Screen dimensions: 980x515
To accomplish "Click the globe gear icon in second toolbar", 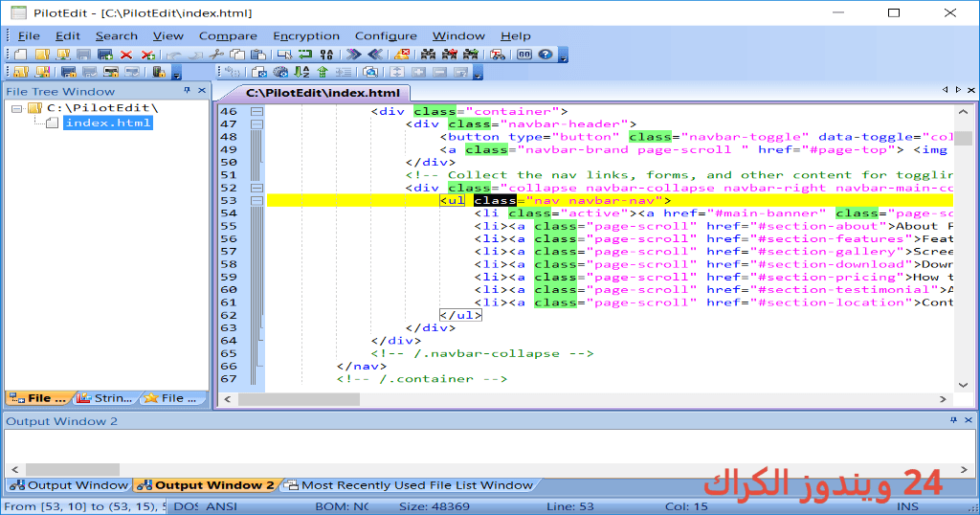I will tap(280, 73).
